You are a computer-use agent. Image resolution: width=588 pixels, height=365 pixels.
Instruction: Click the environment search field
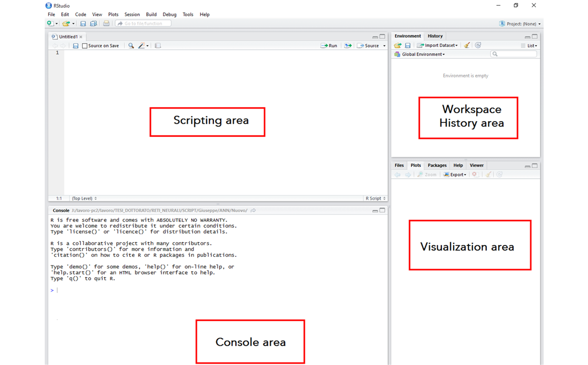[x=513, y=54]
